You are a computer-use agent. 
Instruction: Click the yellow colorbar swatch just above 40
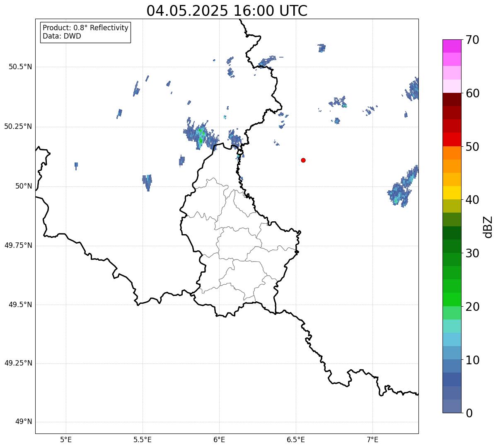tap(452, 193)
